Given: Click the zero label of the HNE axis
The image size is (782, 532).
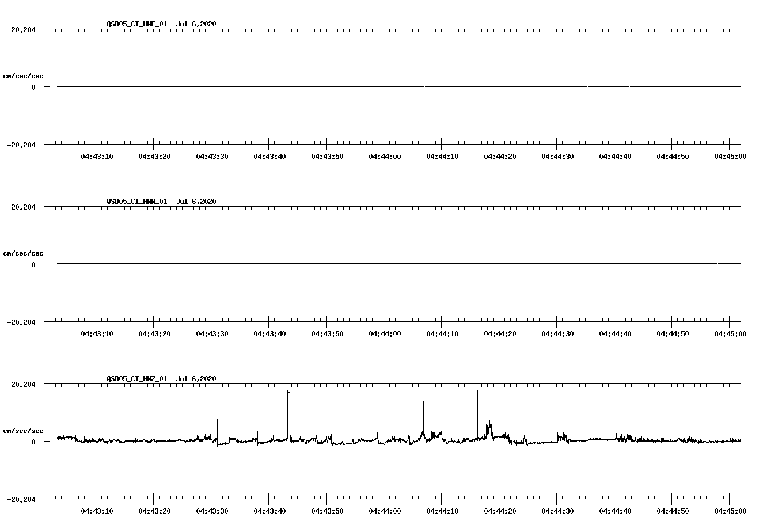Looking at the screenshot, I should [33, 88].
